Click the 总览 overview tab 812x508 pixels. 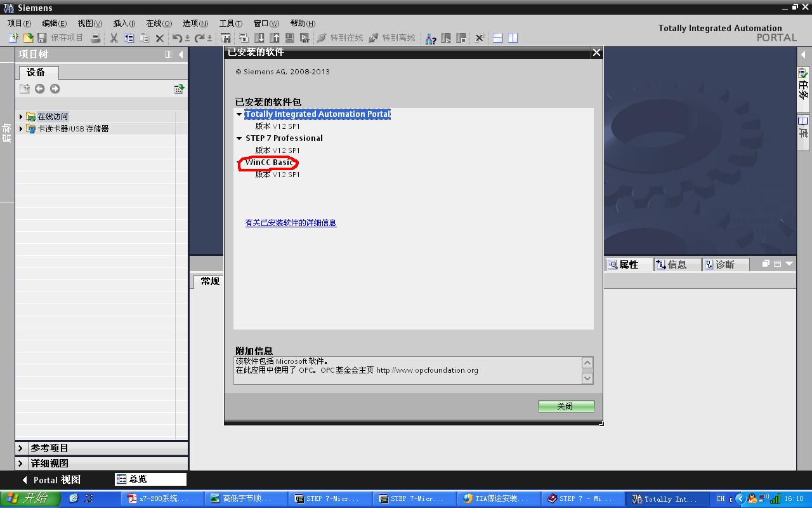click(x=151, y=479)
